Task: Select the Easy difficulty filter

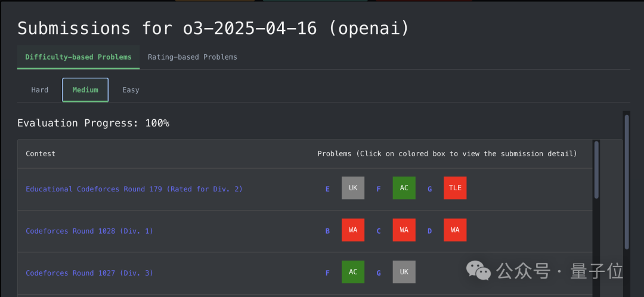Action: [x=131, y=90]
